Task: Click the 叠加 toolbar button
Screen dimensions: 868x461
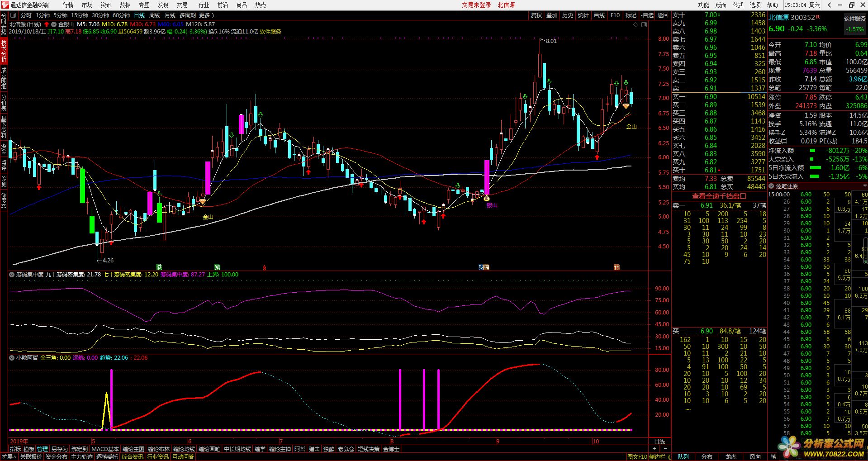Action: 552,15
